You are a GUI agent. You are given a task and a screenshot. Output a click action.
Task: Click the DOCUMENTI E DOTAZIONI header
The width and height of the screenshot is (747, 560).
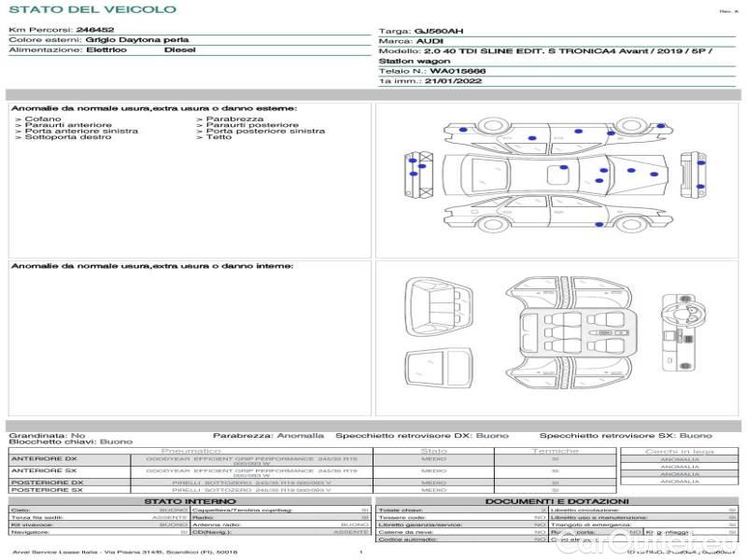(556, 501)
